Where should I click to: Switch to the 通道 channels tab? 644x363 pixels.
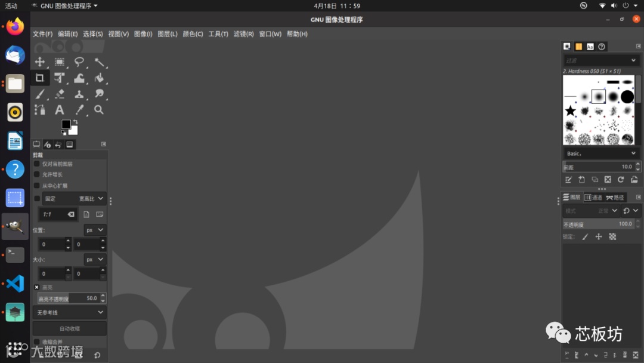[593, 198]
